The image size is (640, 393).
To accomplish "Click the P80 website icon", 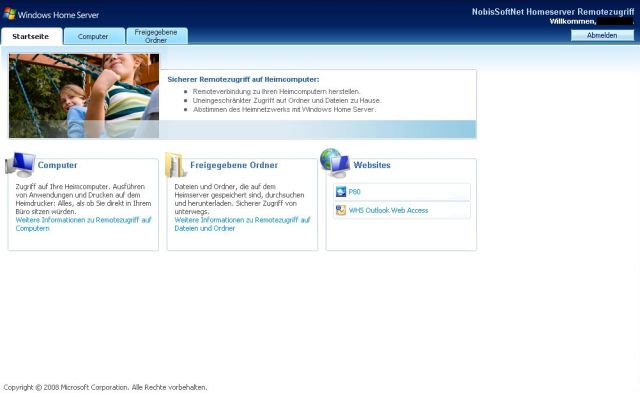I will coord(341,191).
